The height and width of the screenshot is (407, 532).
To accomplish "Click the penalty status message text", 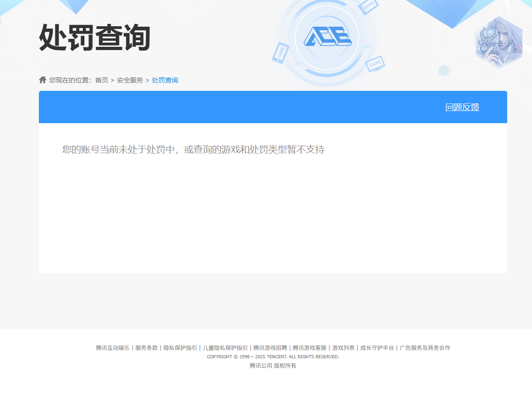I will click(193, 150).
